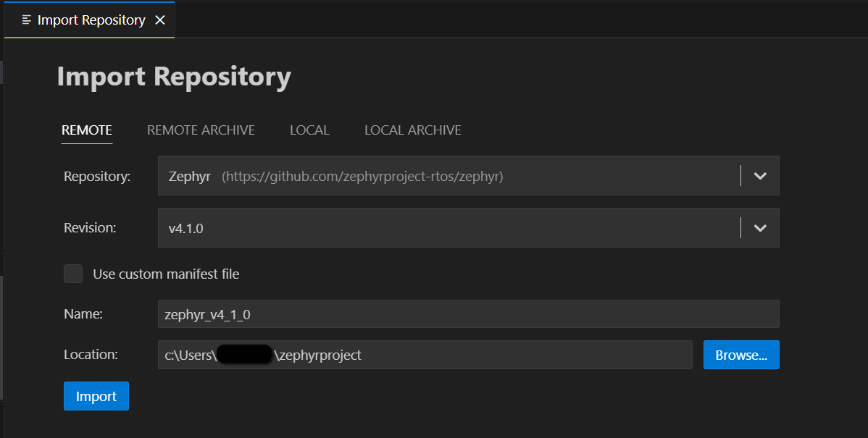868x438 pixels.
Task: Switch to the LOCAL ARCHIVE tab
Action: point(412,130)
